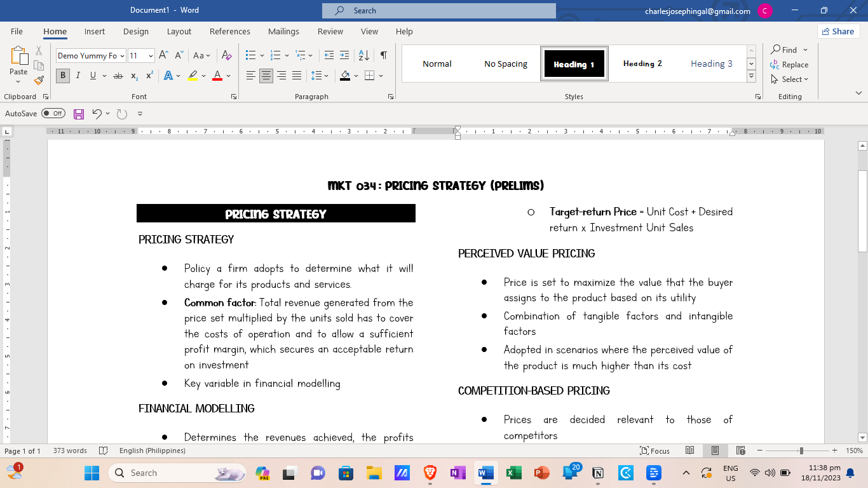
Task: Align text to the left
Action: [251, 76]
